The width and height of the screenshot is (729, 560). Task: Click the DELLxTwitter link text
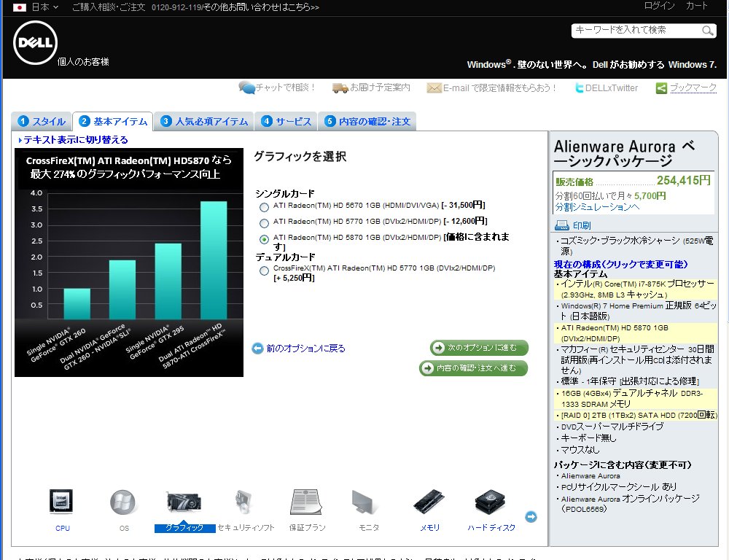click(612, 88)
